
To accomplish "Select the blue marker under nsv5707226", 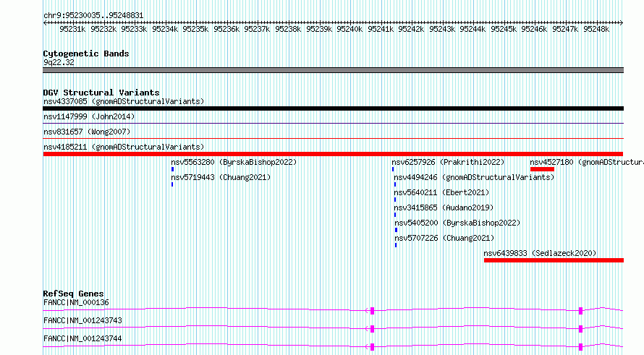I will point(396,245).
